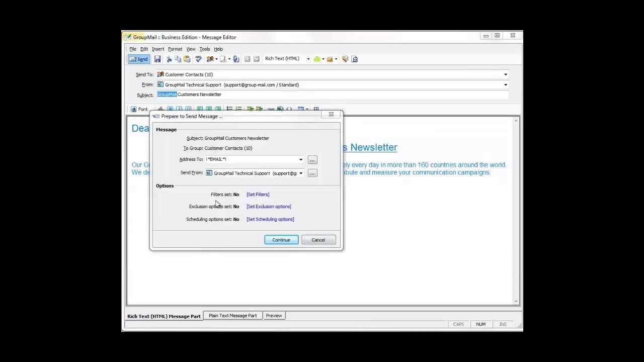Open the Edit menu
644x362 pixels.
[144, 49]
